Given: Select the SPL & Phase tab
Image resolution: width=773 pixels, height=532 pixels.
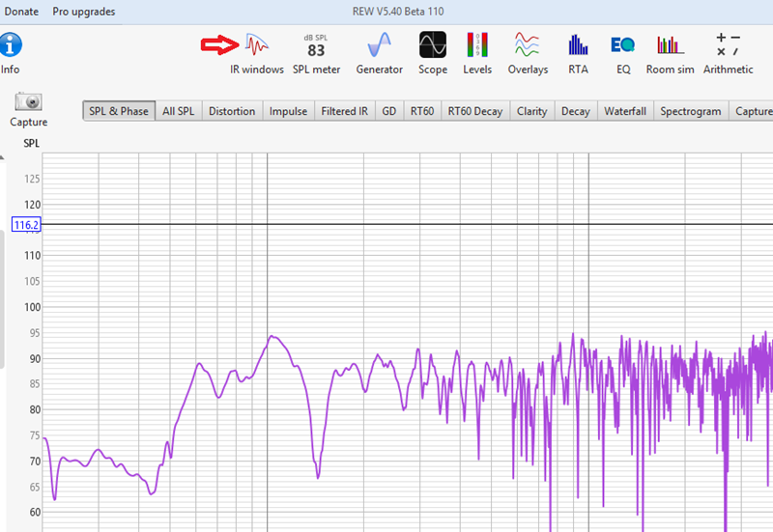Looking at the screenshot, I should (x=119, y=111).
